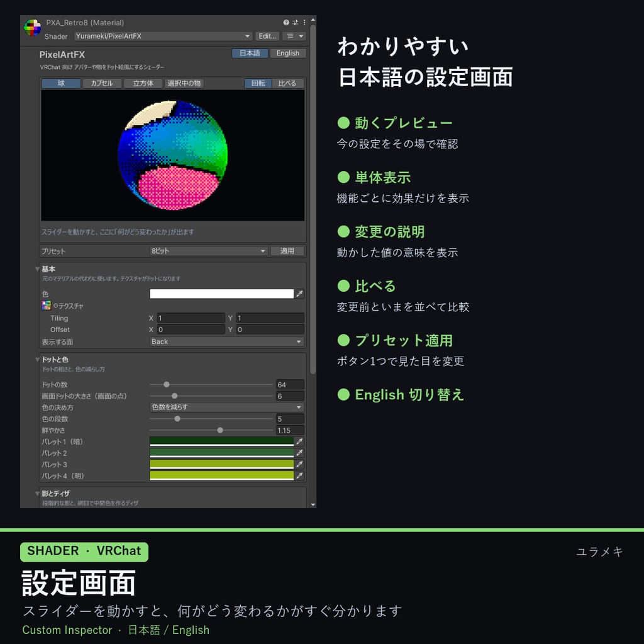Collapse the 影とディザ section
Screen dimensions: 644x644
coord(37,494)
